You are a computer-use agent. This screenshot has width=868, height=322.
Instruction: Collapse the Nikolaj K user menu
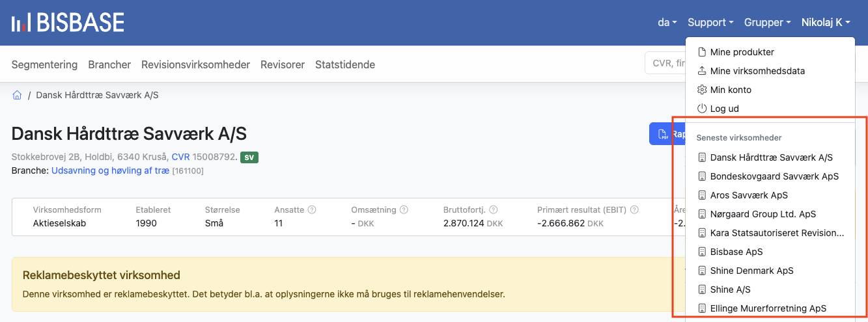pos(826,23)
